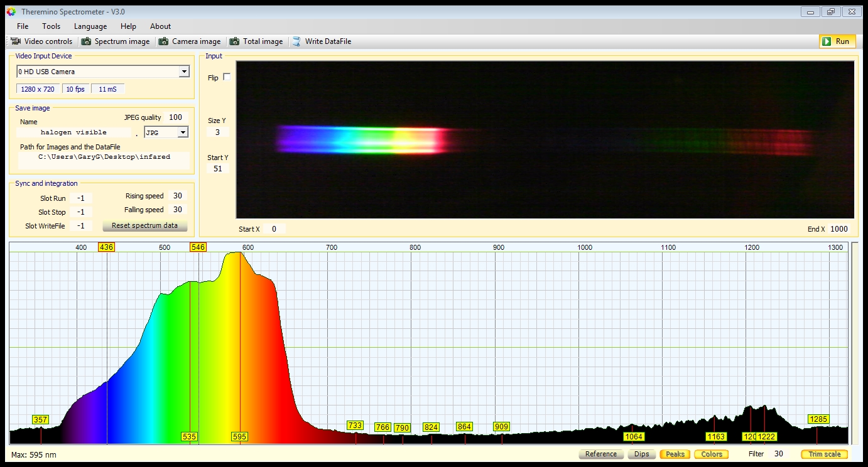Click the Reset spectrum data button
The height and width of the screenshot is (467, 868).
(x=144, y=226)
